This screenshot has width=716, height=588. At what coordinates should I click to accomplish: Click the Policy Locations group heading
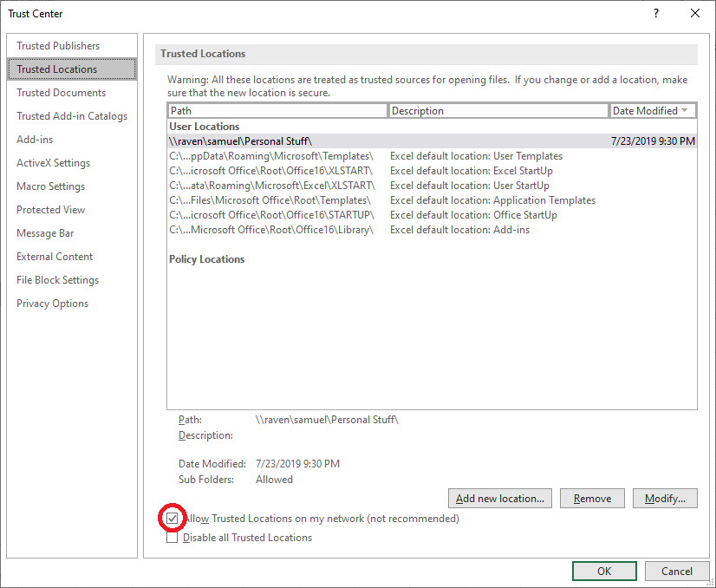point(207,259)
